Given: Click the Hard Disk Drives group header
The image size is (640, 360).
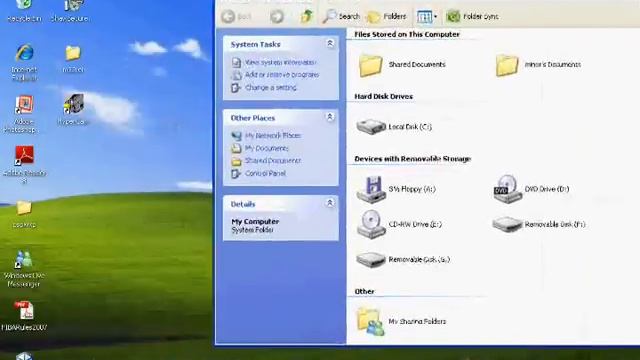Looking at the screenshot, I should [x=383, y=97].
